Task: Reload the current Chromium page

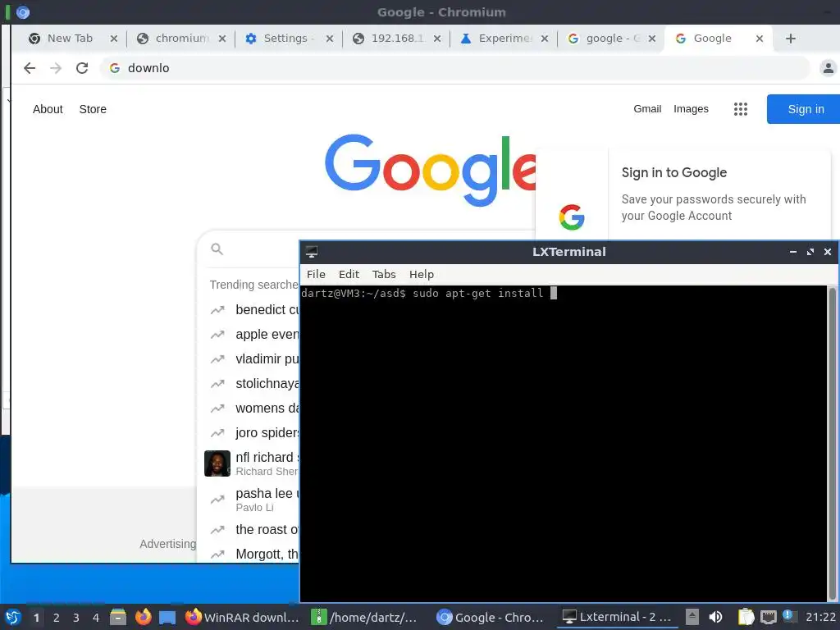Action: (x=82, y=68)
